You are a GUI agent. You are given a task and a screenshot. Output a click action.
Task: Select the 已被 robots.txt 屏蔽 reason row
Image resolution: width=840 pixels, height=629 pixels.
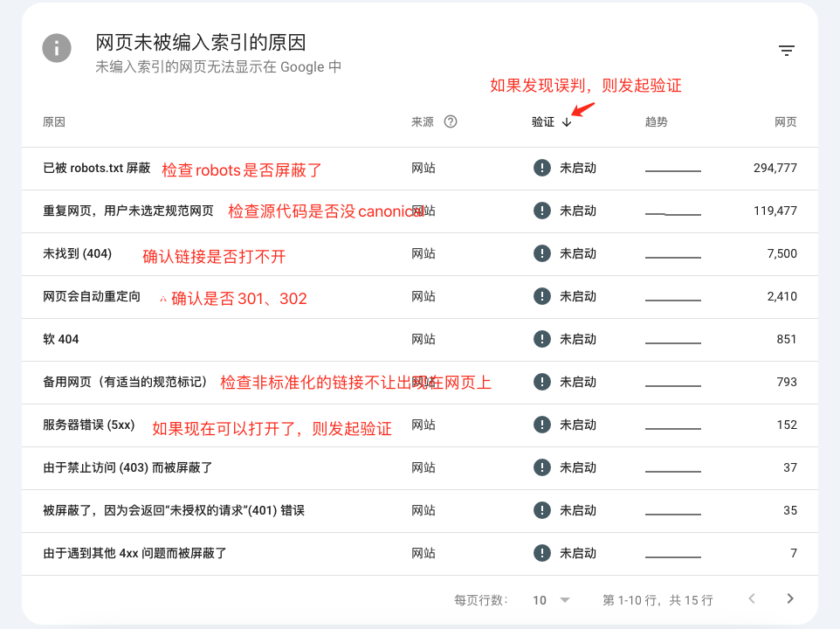click(96, 168)
